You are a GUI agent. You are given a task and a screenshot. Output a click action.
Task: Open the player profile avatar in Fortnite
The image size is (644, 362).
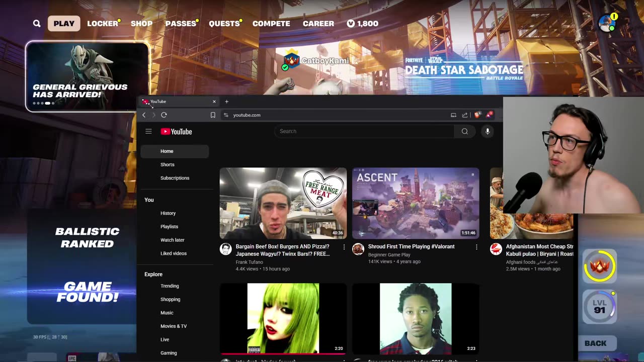pos(607,23)
